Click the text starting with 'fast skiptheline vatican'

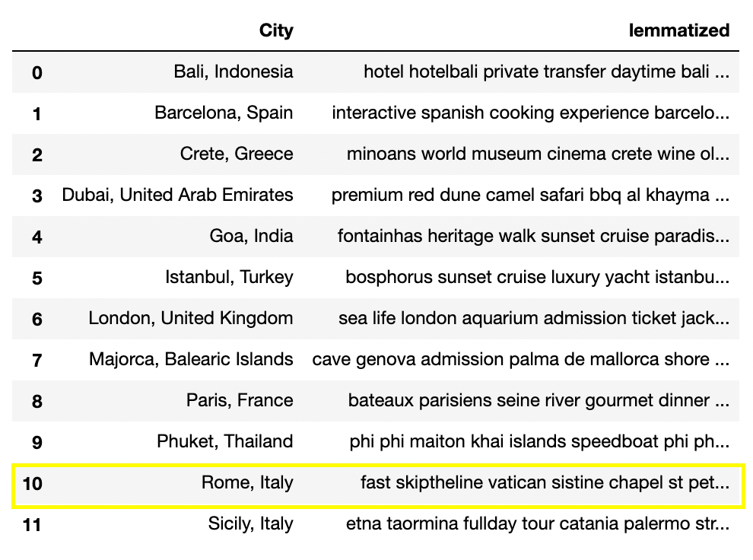pyautogui.click(x=545, y=482)
